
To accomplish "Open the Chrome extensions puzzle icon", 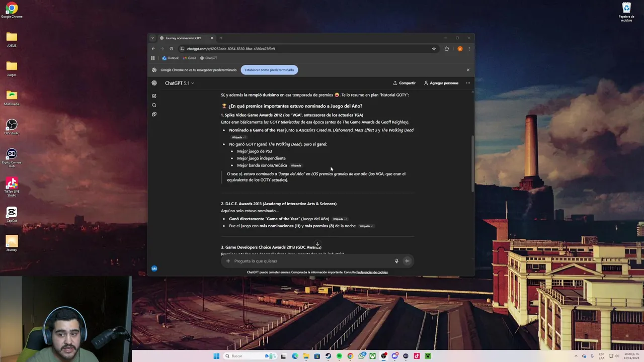I will (446, 49).
